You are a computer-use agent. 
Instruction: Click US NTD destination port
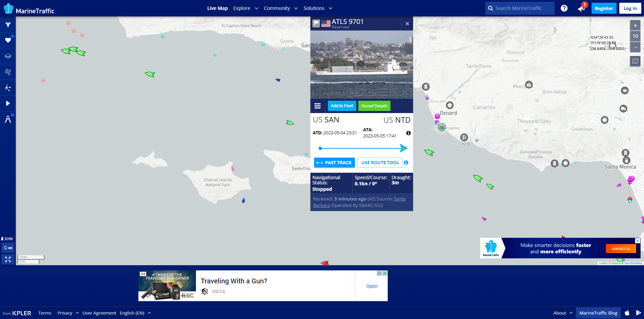397,120
